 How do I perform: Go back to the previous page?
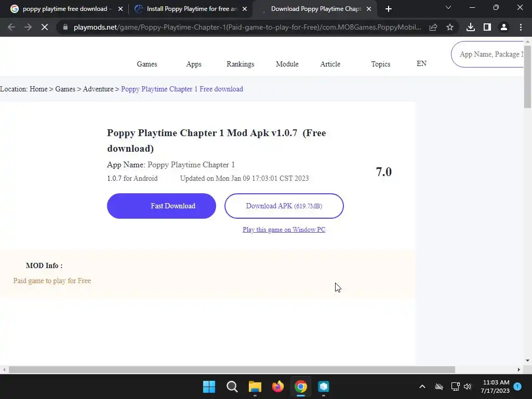11,27
